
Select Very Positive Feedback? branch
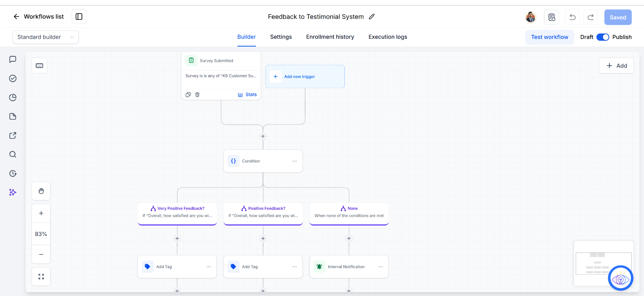tap(177, 214)
